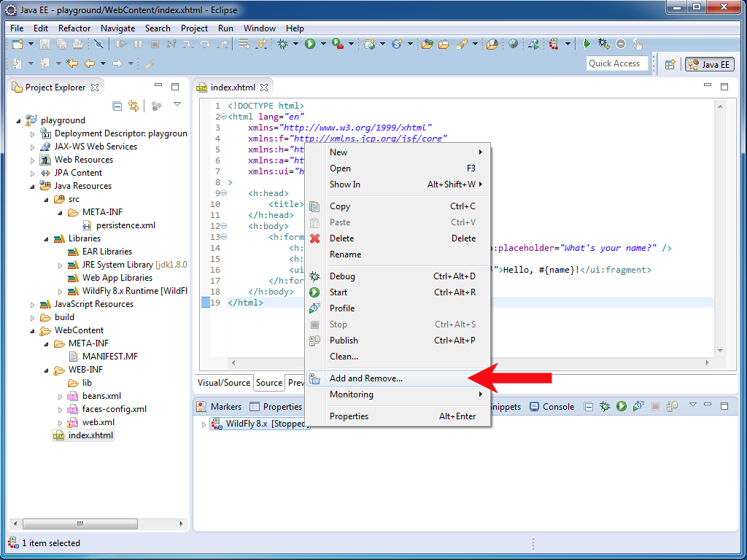Open the New wizard dropdown arrow
This screenshot has height=560, width=747.
(31, 44)
